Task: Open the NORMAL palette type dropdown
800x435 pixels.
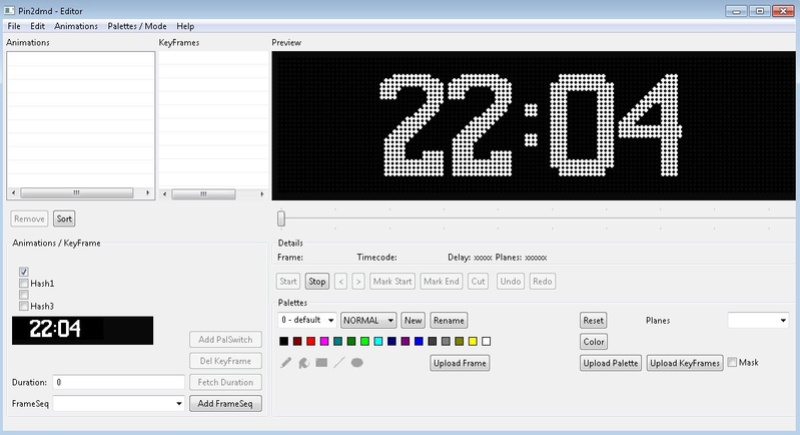Action: coord(368,320)
